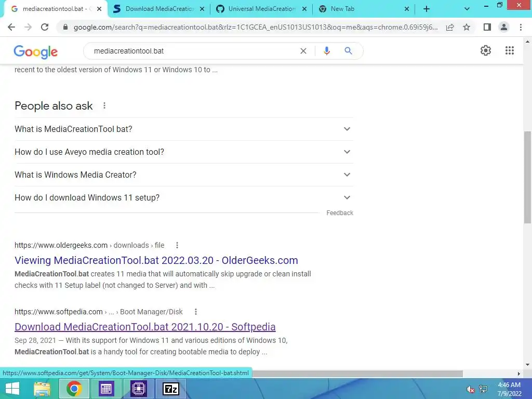Open the Chrome three-dot menu

(521, 27)
